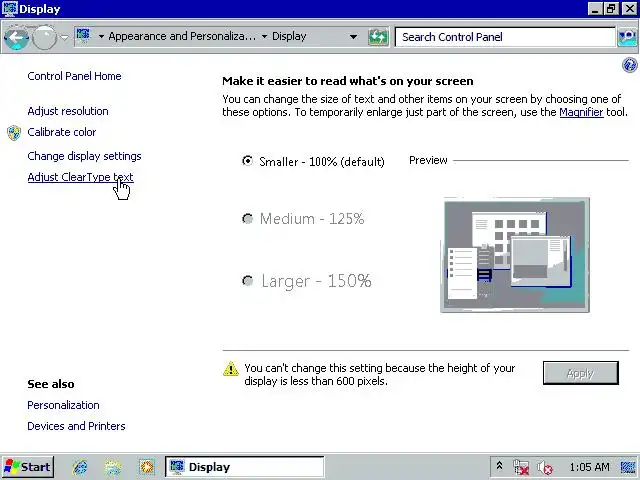Minimize the Display window

tap(595, 9)
